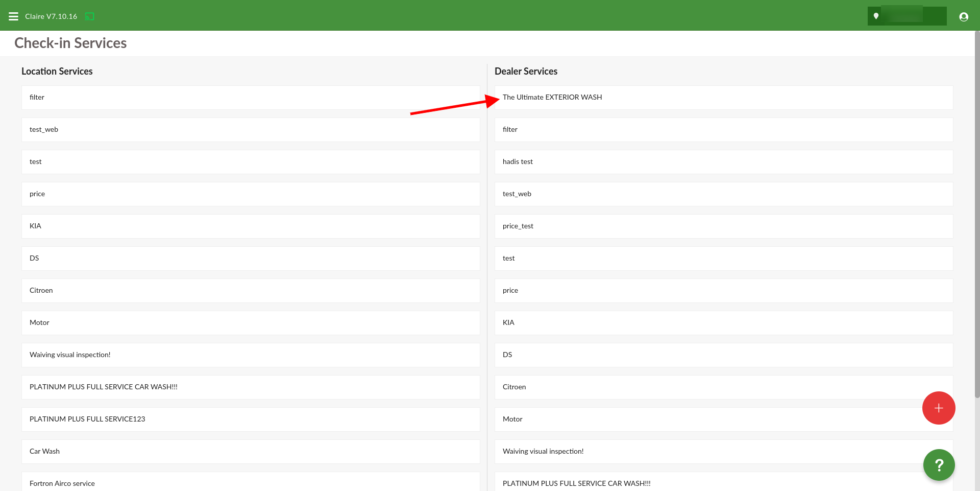Image resolution: width=980 pixels, height=491 pixels.
Task: Click the Claire V7.10.16 app title
Action: (x=51, y=16)
